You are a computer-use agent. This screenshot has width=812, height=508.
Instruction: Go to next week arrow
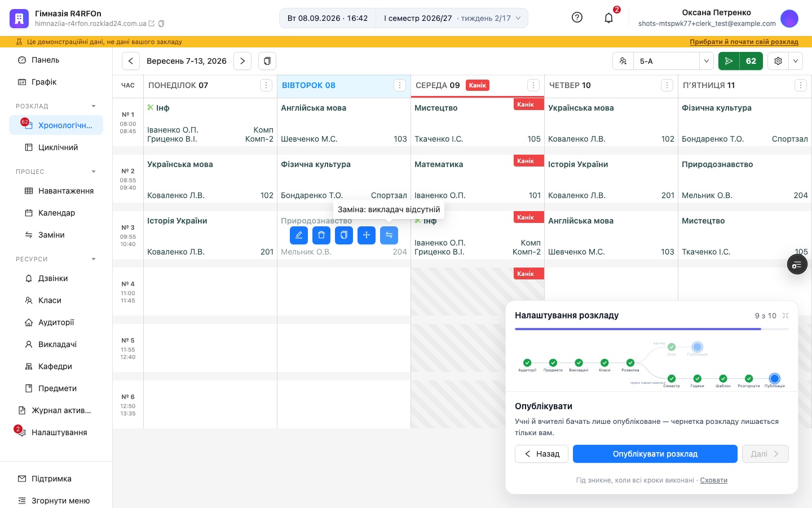pyautogui.click(x=242, y=61)
